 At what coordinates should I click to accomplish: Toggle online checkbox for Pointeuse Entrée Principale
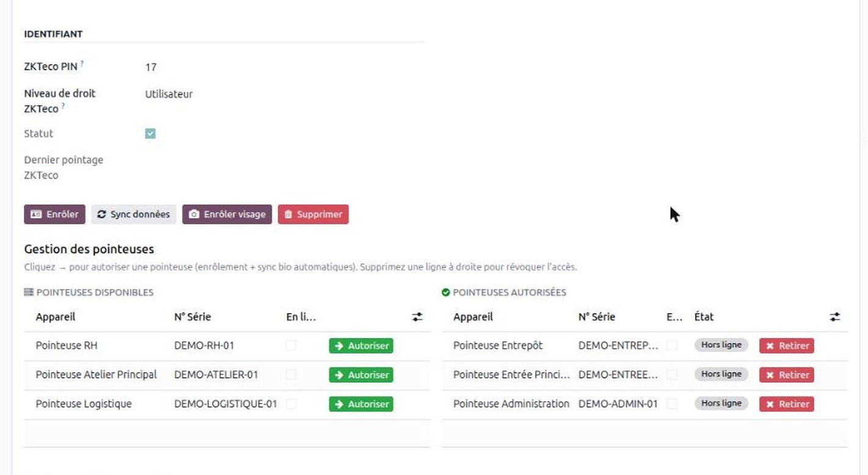[x=672, y=375]
